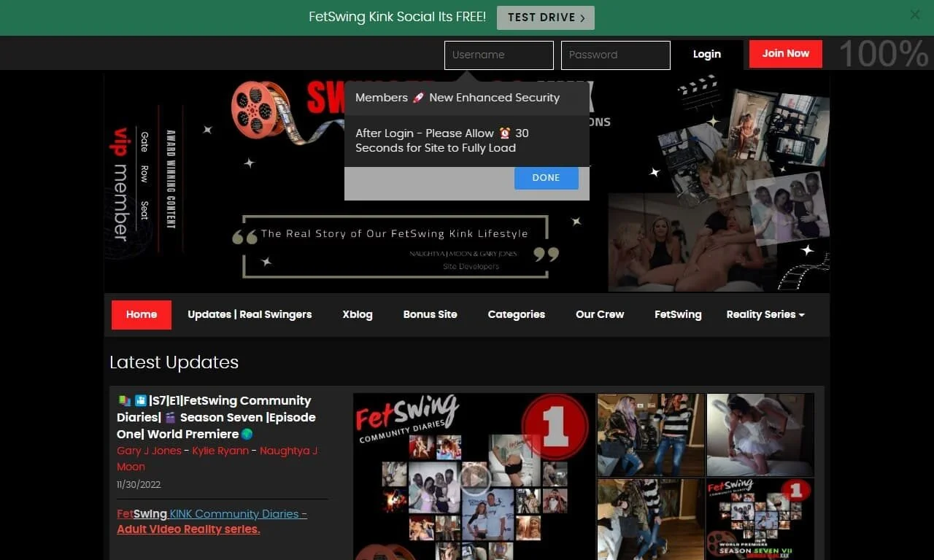
Task: Focus the Username input field
Action: pos(499,55)
